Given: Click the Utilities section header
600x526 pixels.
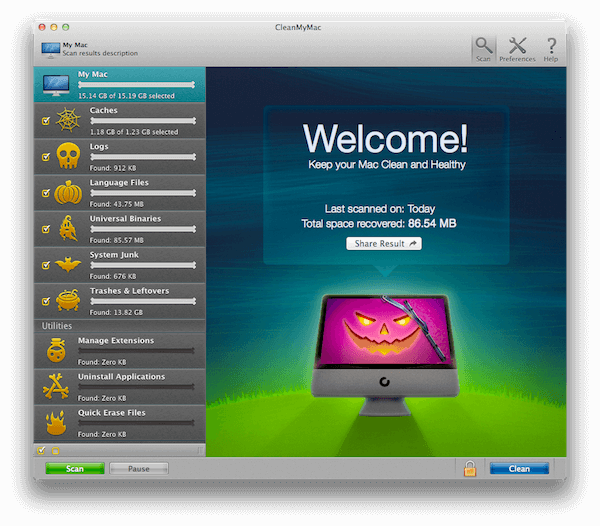Looking at the screenshot, I should click(120, 326).
